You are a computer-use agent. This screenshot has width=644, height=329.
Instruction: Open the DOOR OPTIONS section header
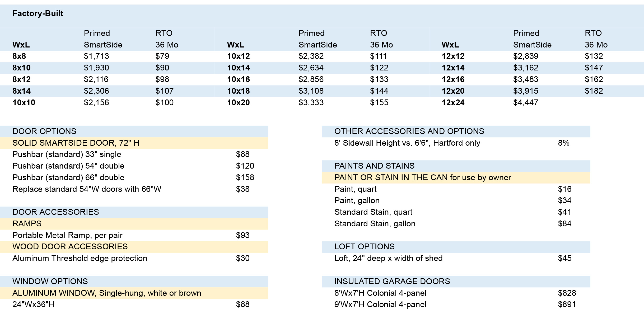[x=134, y=131]
